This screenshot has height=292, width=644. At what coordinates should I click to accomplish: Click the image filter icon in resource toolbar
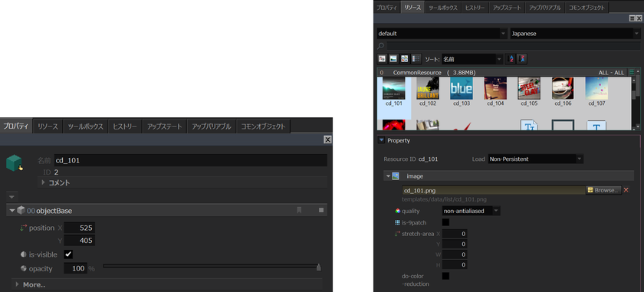point(393,59)
